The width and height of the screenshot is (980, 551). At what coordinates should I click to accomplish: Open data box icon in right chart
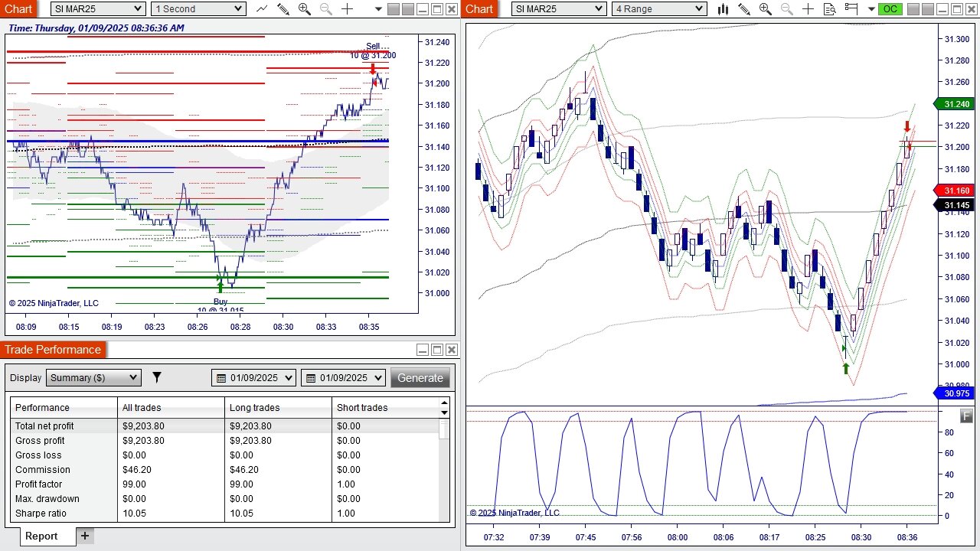tap(830, 9)
